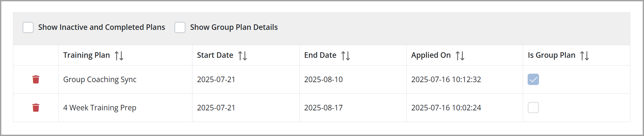The height and width of the screenshot is (136, 644).
Task: Toggle group plan checkbox for Group Coaching Sync
Action: tap(533, 80)
